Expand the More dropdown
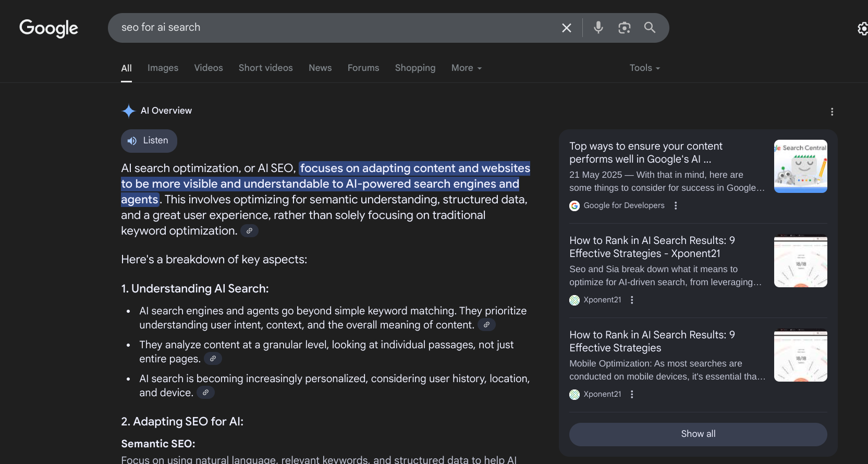The image size is (868, 464). click(467, 68)
